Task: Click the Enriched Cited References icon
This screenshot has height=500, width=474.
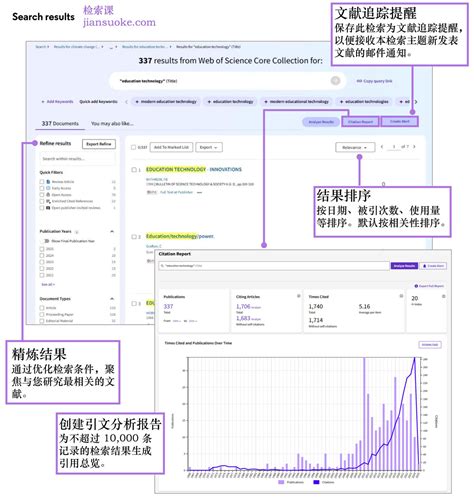Action: pos(48,201)
